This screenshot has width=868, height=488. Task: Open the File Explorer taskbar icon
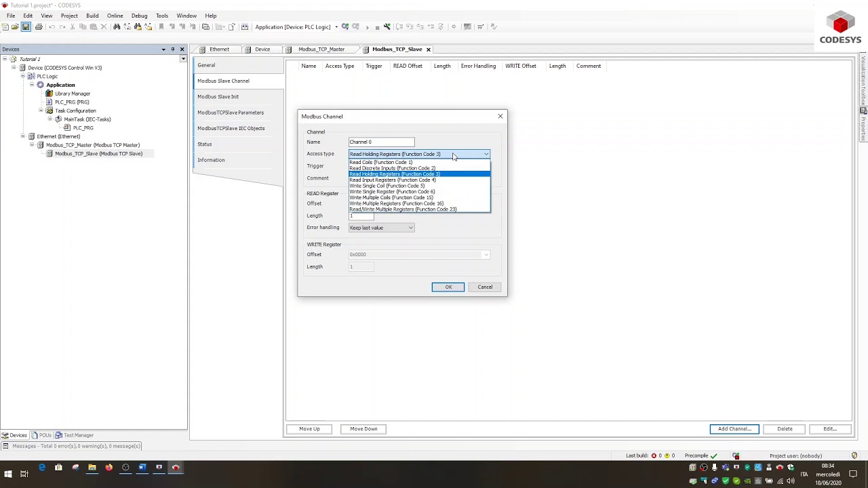(92, 467)
